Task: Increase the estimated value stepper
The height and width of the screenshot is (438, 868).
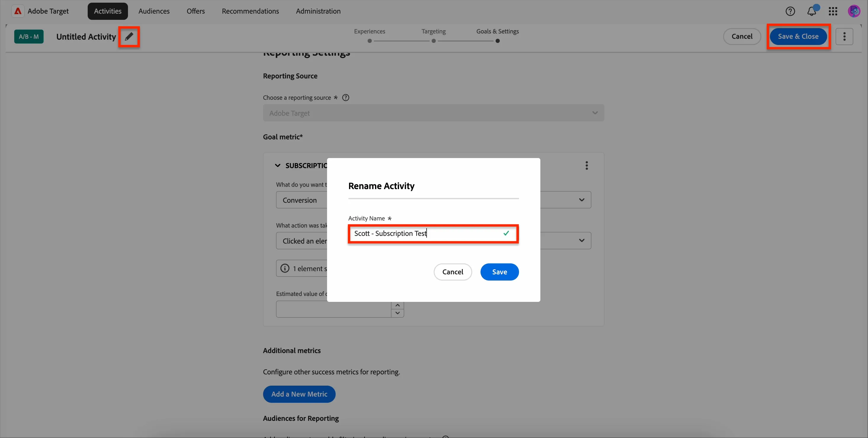Action: coord(397,305)
